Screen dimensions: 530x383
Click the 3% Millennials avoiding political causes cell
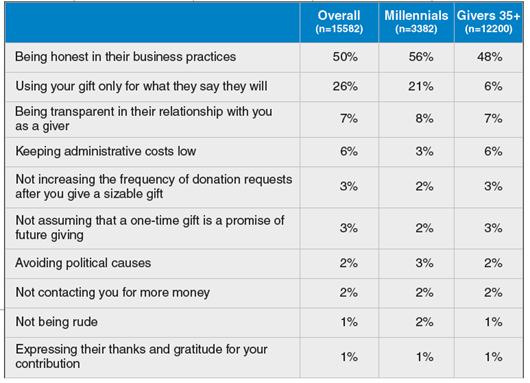tap(425, 263)
